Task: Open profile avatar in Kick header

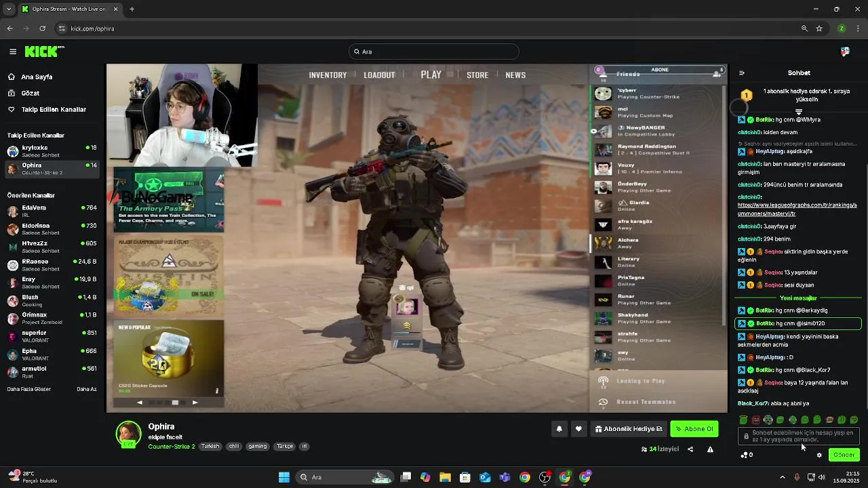Action: point(845,52)
